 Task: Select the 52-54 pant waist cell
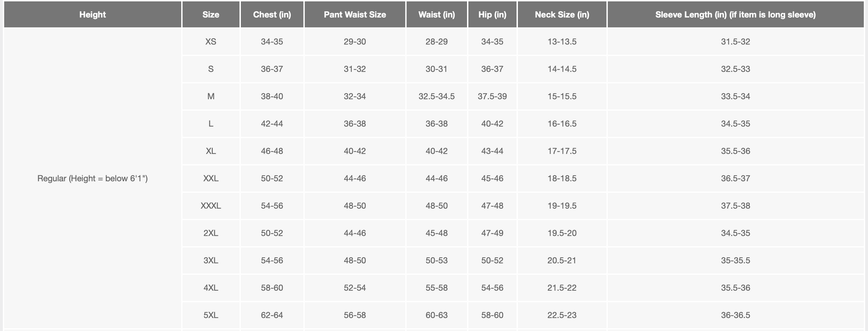point(355,288)
